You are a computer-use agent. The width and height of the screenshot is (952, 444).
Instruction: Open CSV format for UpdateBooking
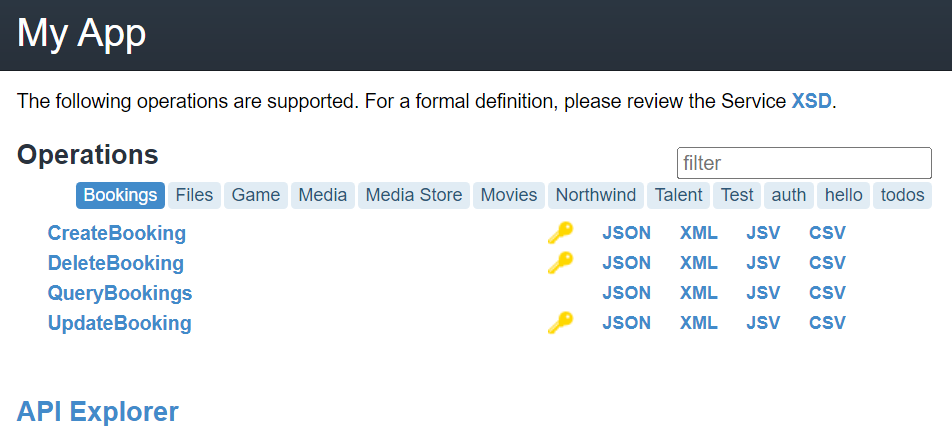pyautogui.click(x=827, y=322)
